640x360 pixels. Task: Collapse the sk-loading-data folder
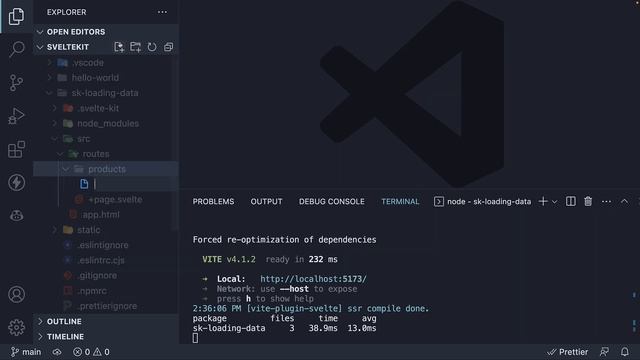106,93
